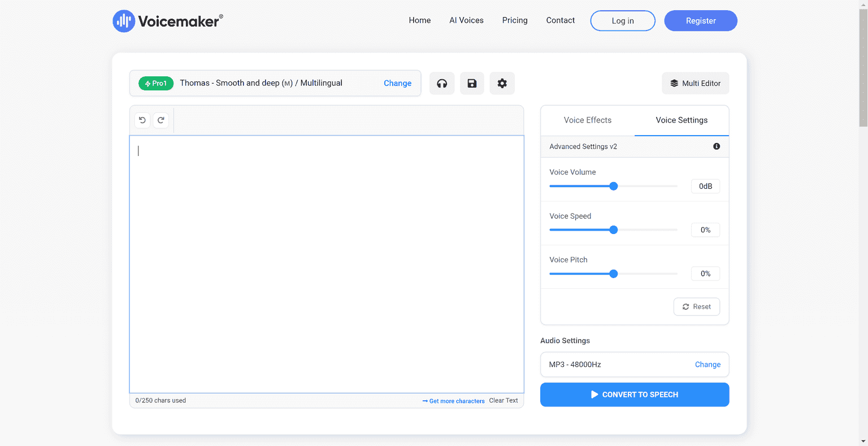Image resolution: width=868 pixels, height=446 pixels.
Task: Adjust the Voice Pitch slider handle
Action: 614,274
